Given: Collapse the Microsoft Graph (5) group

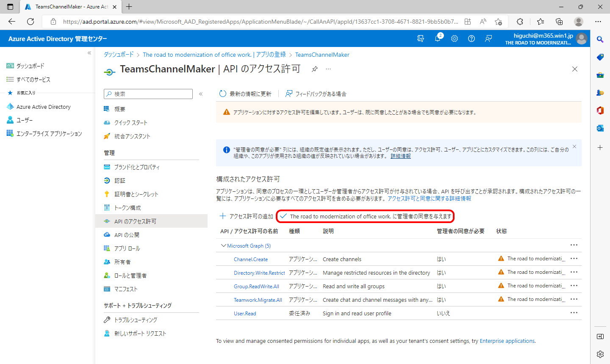Looking at the screenshot, I should click(223, 245).
